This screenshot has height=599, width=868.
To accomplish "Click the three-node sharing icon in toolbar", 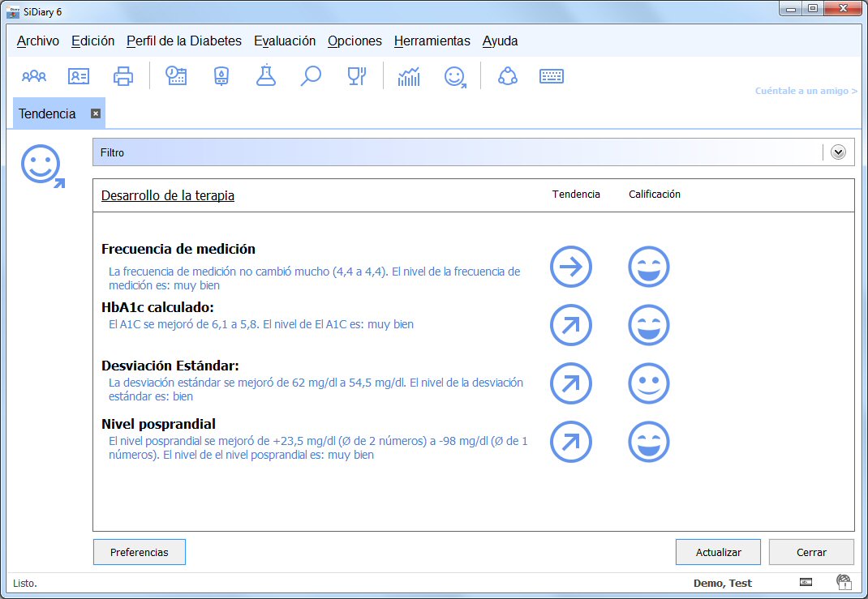I will pos(508,77).
